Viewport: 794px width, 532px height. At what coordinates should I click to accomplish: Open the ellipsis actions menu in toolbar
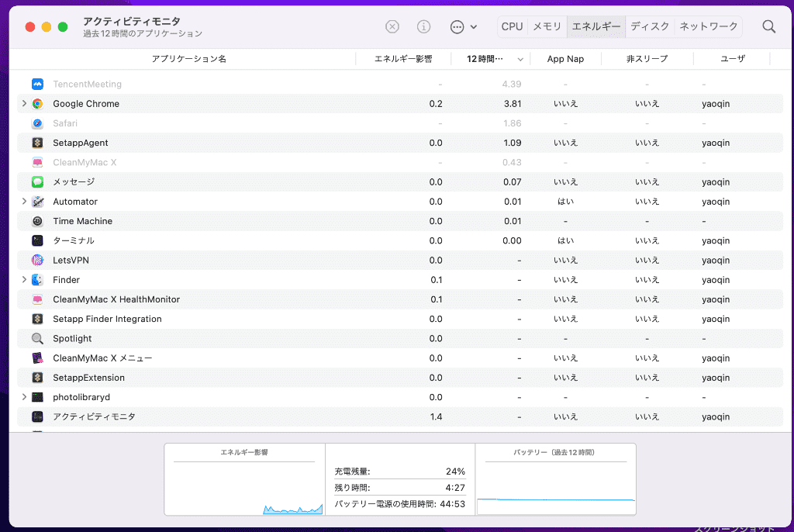(x=463, y=27)
